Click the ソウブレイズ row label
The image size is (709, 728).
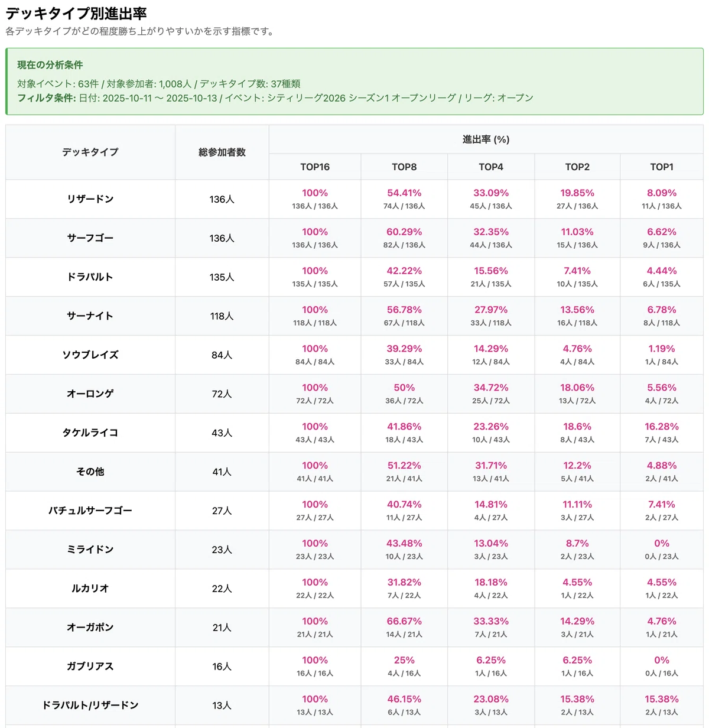(x=90, y=355)
